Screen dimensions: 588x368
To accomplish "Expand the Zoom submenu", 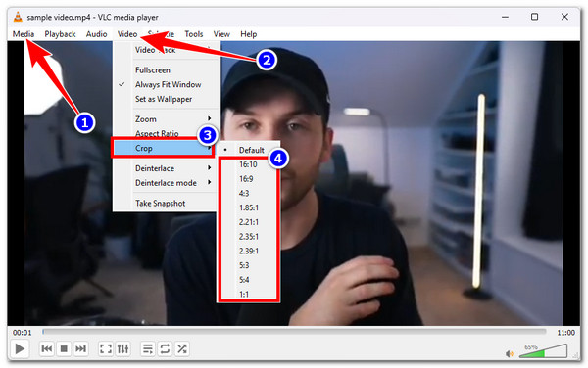I will click(167, 119).
